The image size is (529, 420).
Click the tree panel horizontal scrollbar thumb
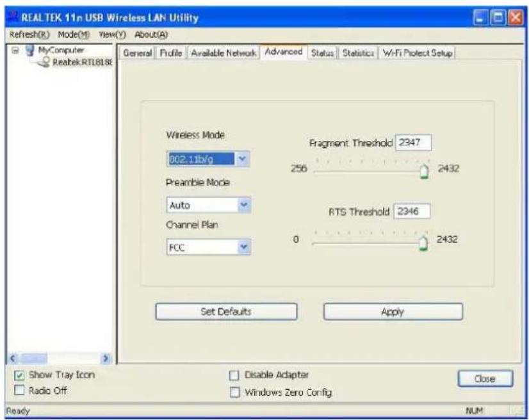pos(34,358)
